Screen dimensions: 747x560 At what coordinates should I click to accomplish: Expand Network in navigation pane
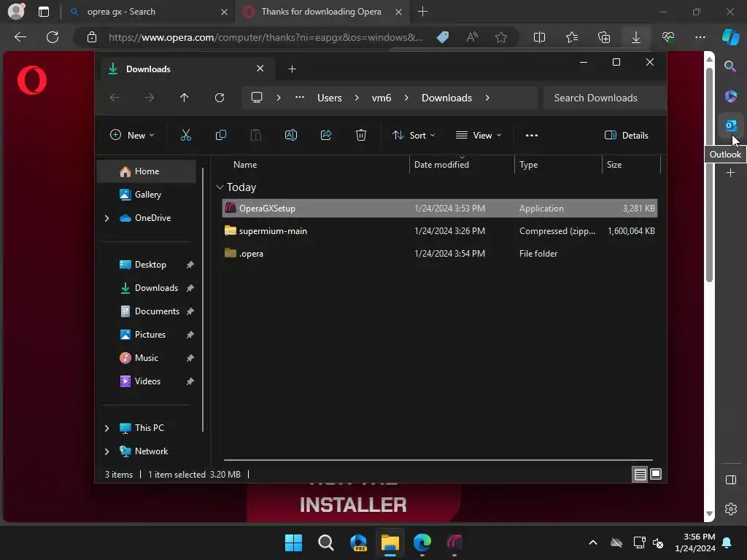click(107, 451)
